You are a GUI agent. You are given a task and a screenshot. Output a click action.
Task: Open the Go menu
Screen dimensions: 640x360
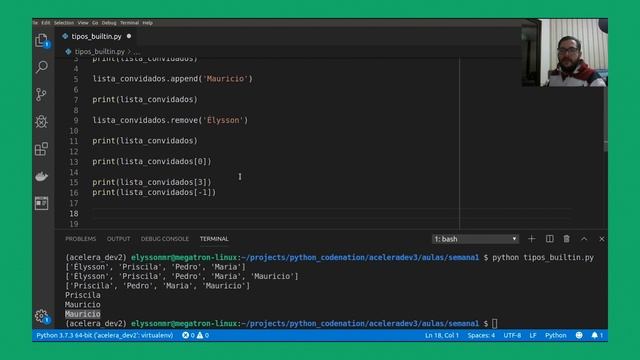(x=95, y=23)
